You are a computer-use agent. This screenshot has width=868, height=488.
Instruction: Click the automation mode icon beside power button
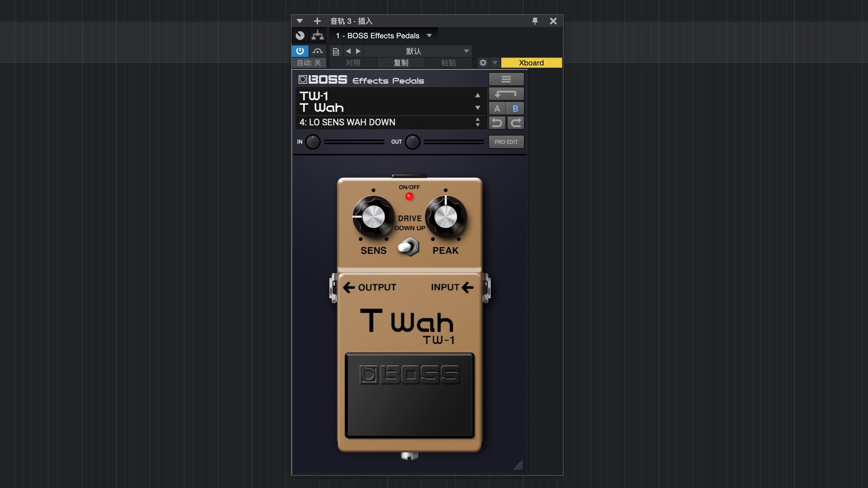click(x=317, y=51)
